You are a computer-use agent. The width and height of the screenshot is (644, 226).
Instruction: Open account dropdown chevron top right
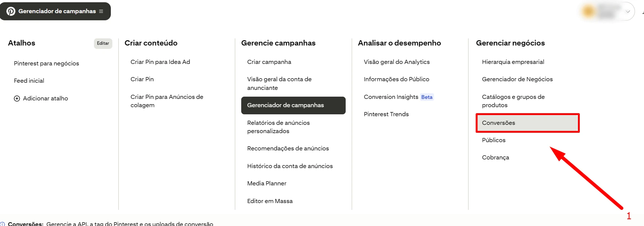point(627,12)
